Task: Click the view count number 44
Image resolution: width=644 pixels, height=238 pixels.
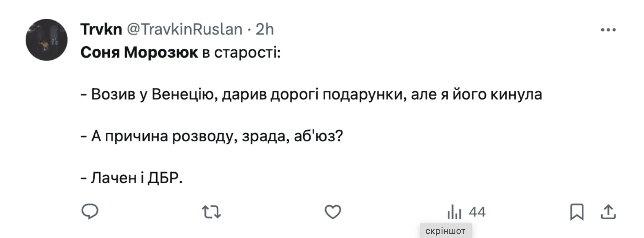Action: tap(477, 212)
